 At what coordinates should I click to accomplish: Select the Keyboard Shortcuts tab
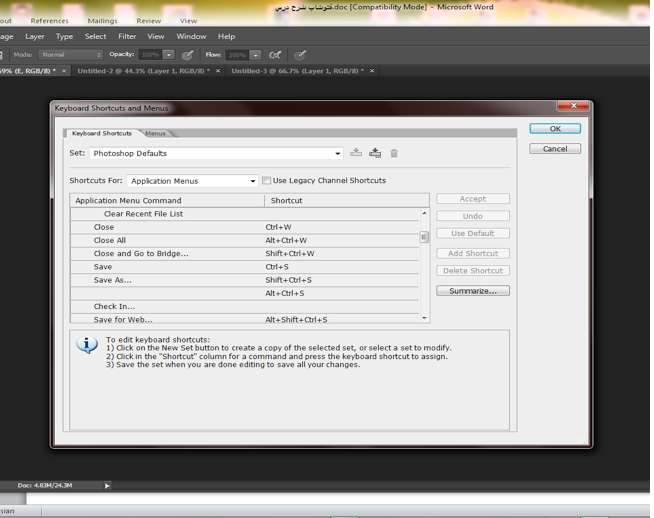click(101, 133)
